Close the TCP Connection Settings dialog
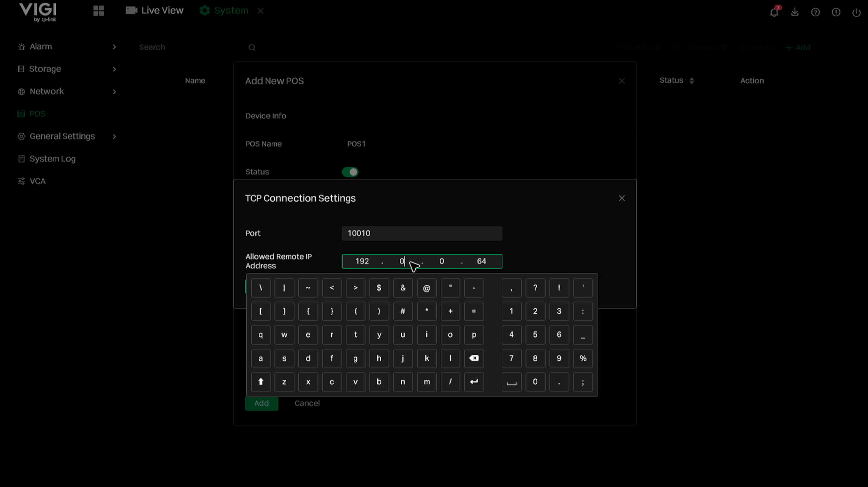Viewport: 868px width, 487px height. (622, 198)
